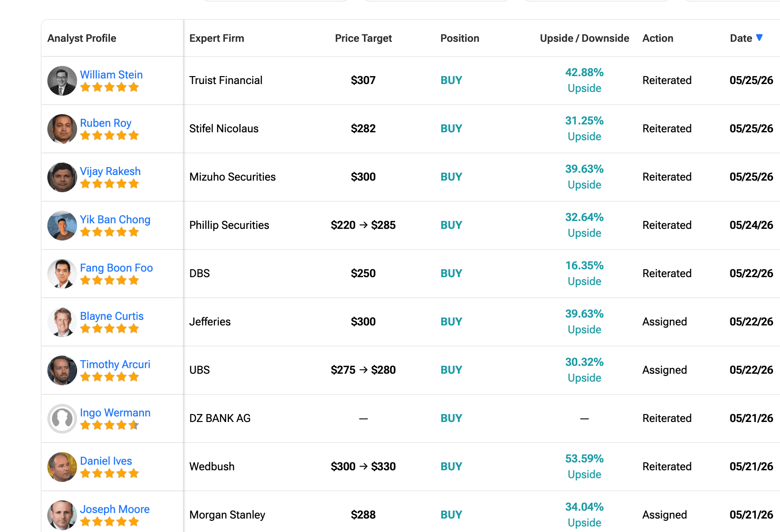Open Vijay Rakesh's profile photo
Screen dimensions: 780x532
[x=62, y=177]
